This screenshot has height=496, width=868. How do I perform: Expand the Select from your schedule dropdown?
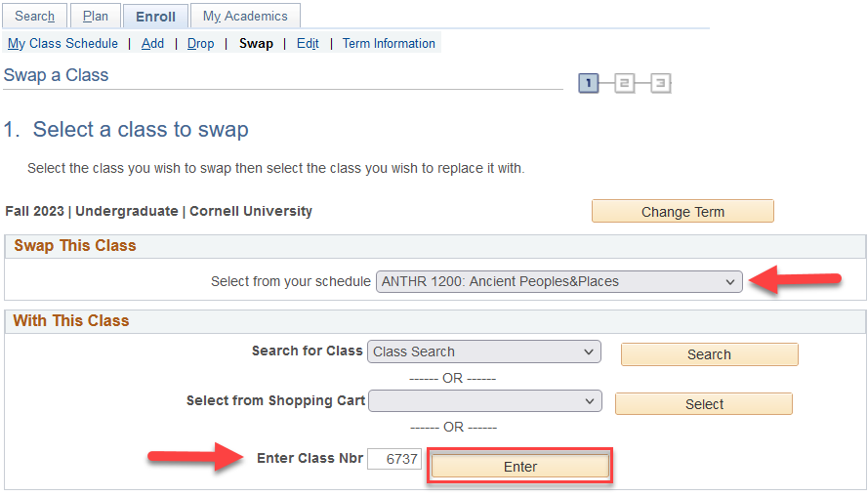coord(559,282)
